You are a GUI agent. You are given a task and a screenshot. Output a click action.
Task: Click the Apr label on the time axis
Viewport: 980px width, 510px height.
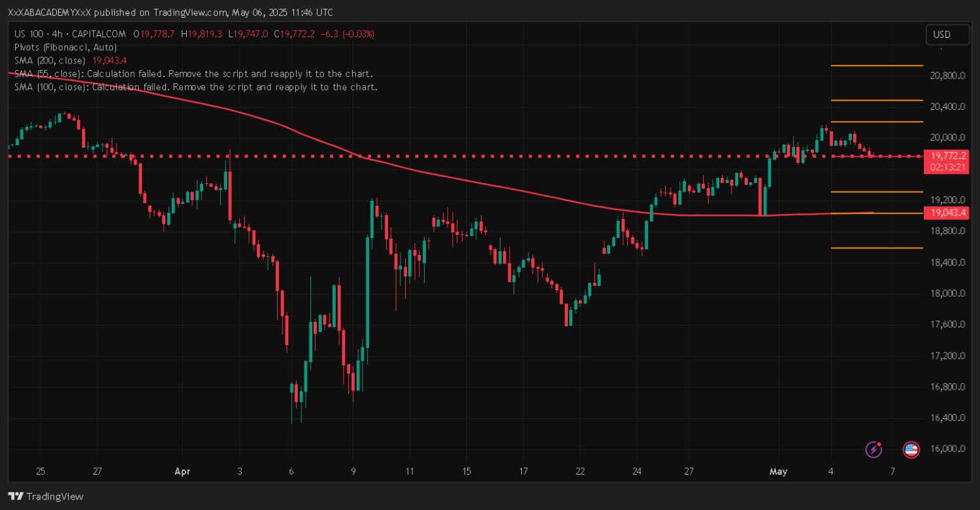click(x=182, y=471)
